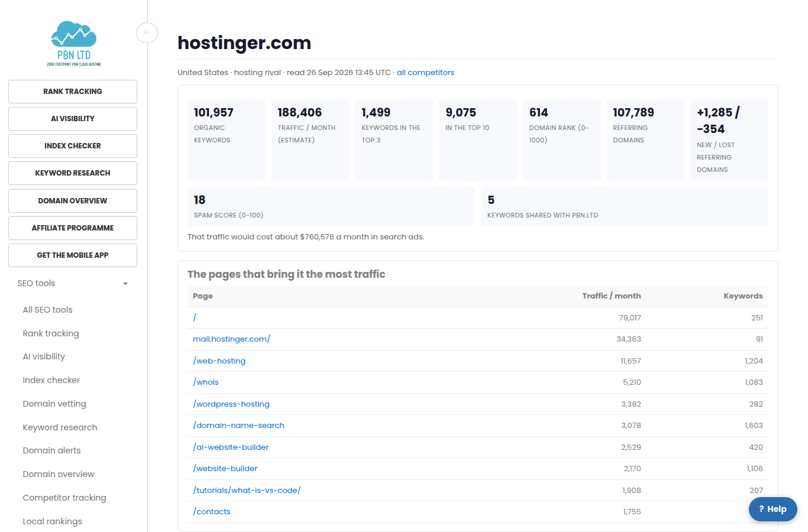Image resolution: width=808 pixels, height=532 pixels.
Task: Open the /web-hosting page link
Action: tap(219, 361)
